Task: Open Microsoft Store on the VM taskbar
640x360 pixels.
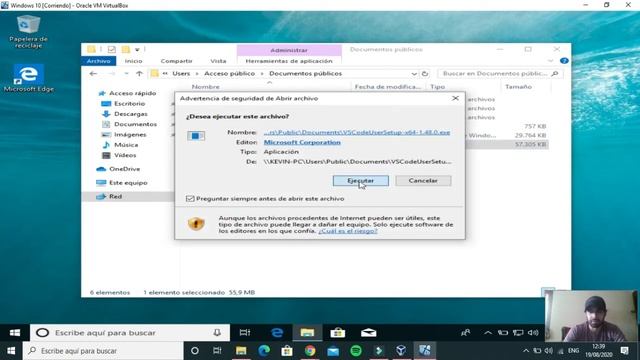Action: 338,333
